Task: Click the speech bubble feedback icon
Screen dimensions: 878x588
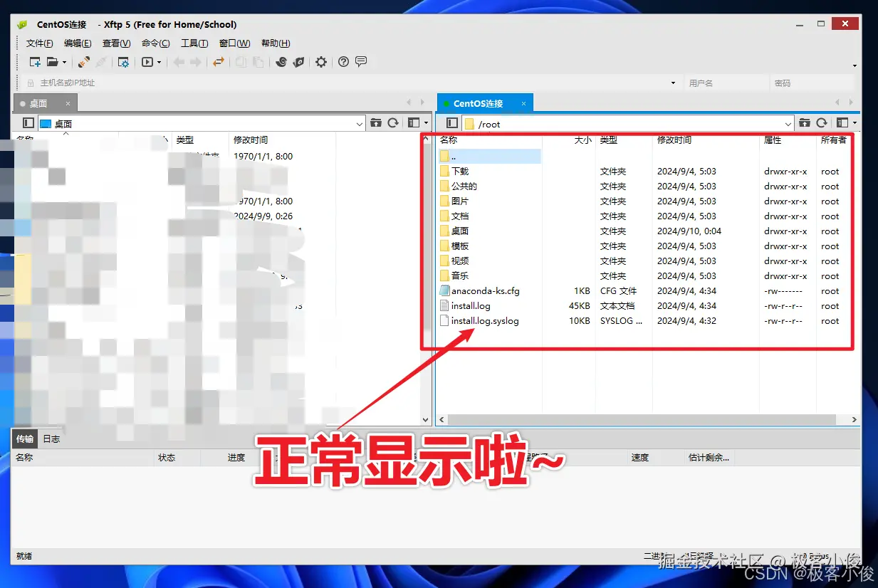Action: click(361, 62)
